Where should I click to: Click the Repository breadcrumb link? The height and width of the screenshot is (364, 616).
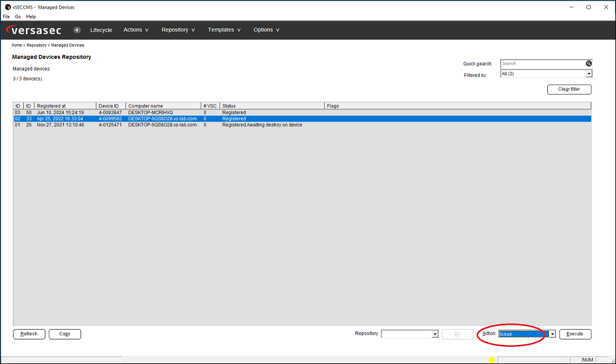tap(36, 45)
